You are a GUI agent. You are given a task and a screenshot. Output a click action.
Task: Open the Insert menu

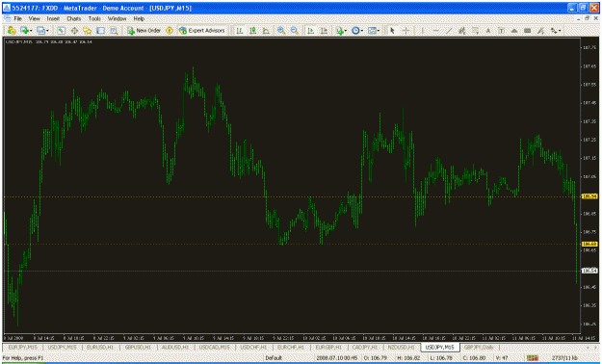tap(53, 18)
